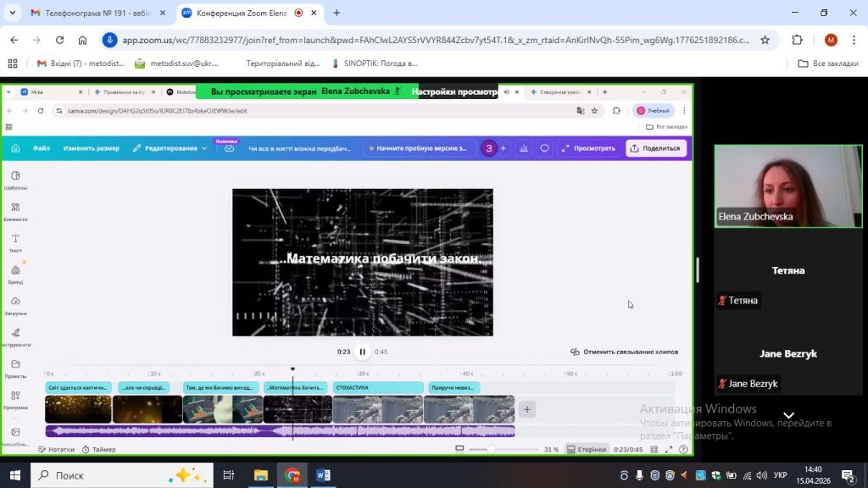868x488 pixels.
Task: Pause the Canva video playback
Action: pyautogui.click(x=362, y=352)
